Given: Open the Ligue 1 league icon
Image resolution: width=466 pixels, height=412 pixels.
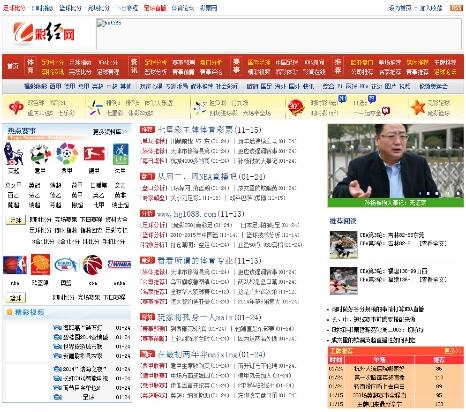Looking at the screenshot, I should tap(120, 154).
